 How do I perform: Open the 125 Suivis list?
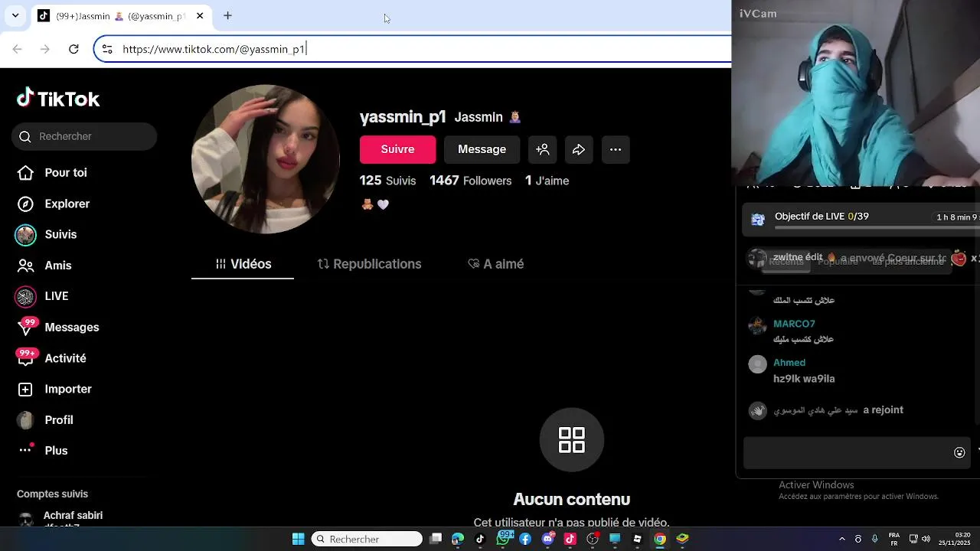click(x=387, y=181)
